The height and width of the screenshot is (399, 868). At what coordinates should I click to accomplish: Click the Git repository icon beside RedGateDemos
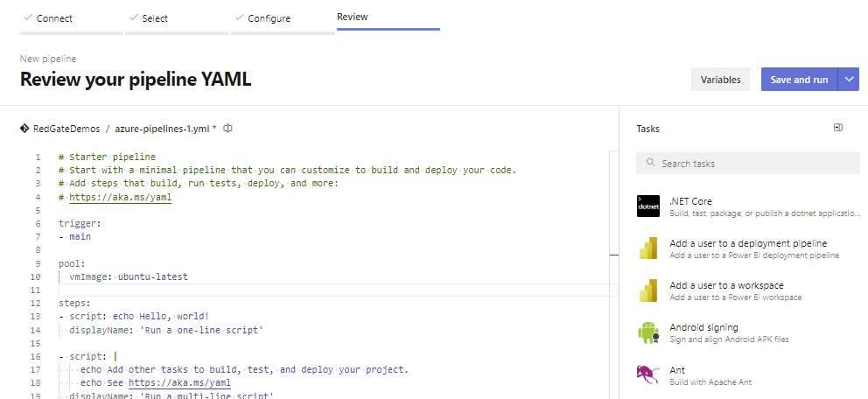[x=24, y=129]
